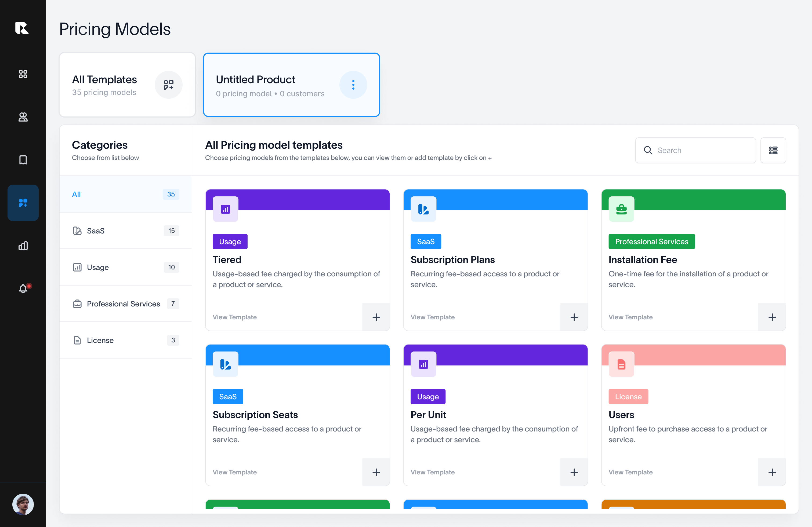Select the SaaS category filter
The width and height of the screenshot is (812, 527).
click(125, 231)
